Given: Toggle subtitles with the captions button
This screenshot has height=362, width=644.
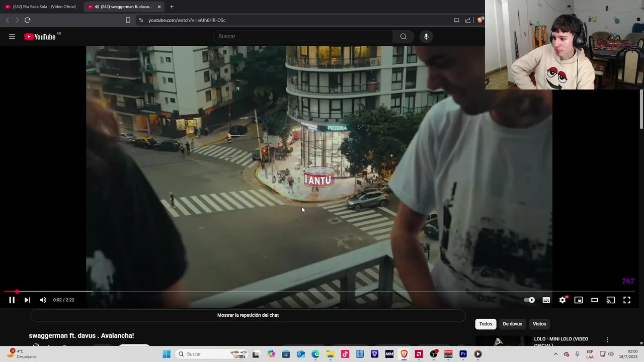Looking at the screenshot, I should coord(546,300).
